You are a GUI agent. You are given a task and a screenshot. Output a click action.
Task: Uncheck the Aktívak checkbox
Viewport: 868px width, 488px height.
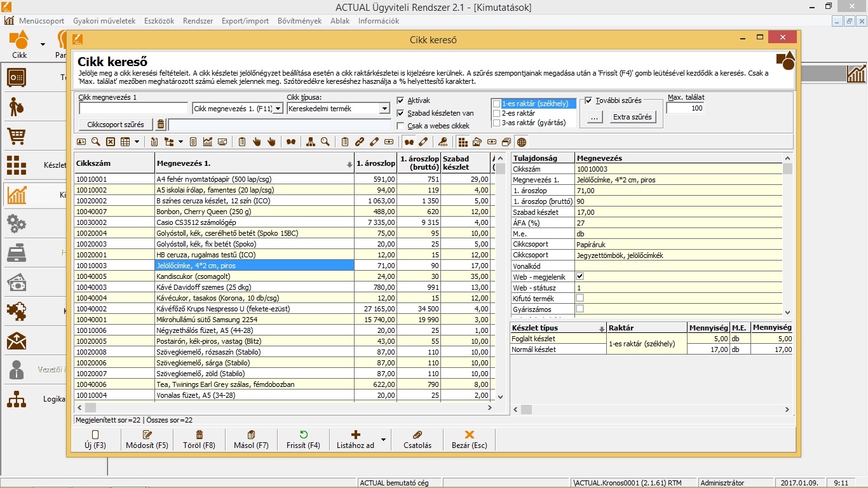coord(400,100)
